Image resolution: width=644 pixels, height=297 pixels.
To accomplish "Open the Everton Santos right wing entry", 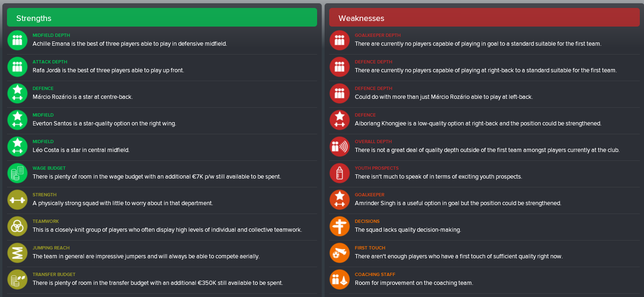I will (x=162, y=120).
